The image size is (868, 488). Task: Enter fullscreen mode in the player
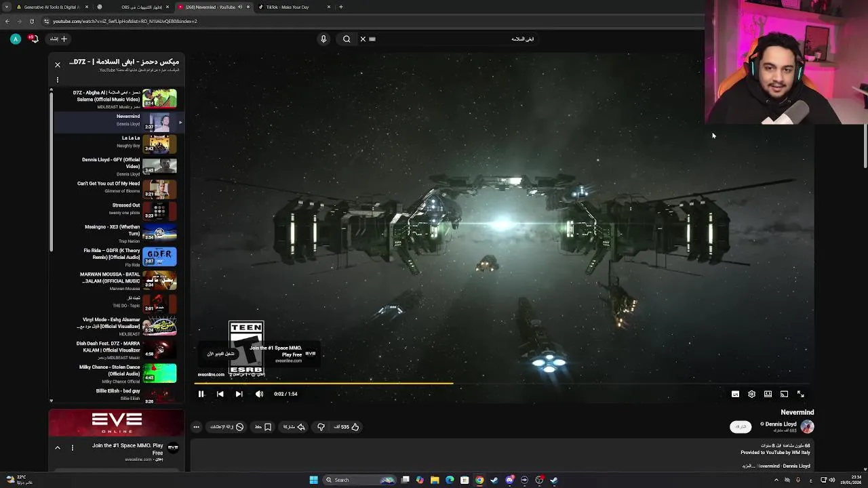coord(800,394)
